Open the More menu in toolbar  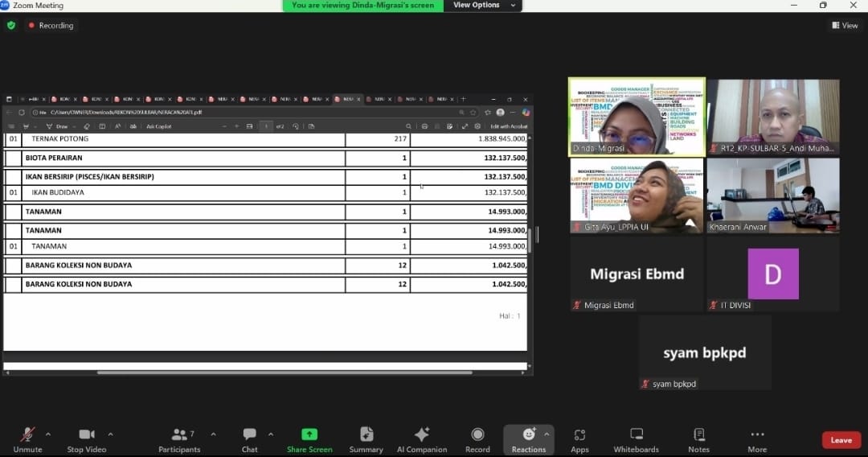click(x=757, y=439)
